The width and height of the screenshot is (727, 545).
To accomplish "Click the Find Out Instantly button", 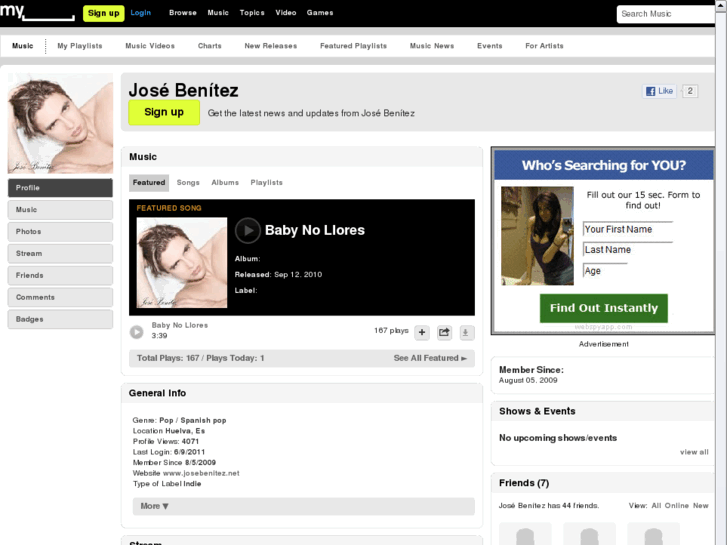I will tap(604, 308).
